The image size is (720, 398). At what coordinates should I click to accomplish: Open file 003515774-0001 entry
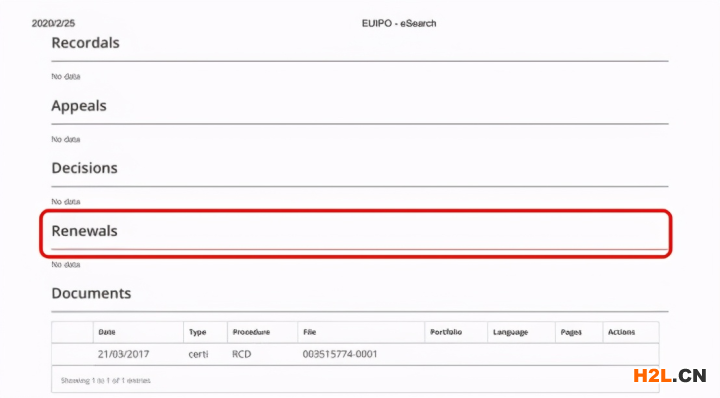click(340, 354)
